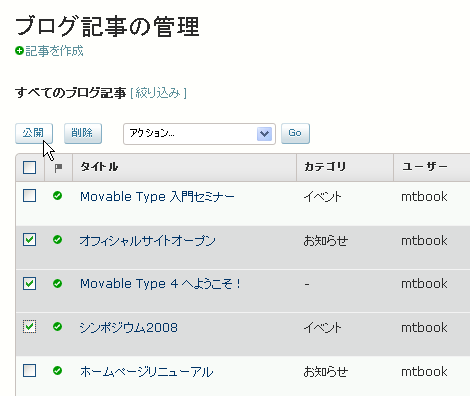Click the Go button
This screenshot has width=470, height=396.
(x=295, y=133)
